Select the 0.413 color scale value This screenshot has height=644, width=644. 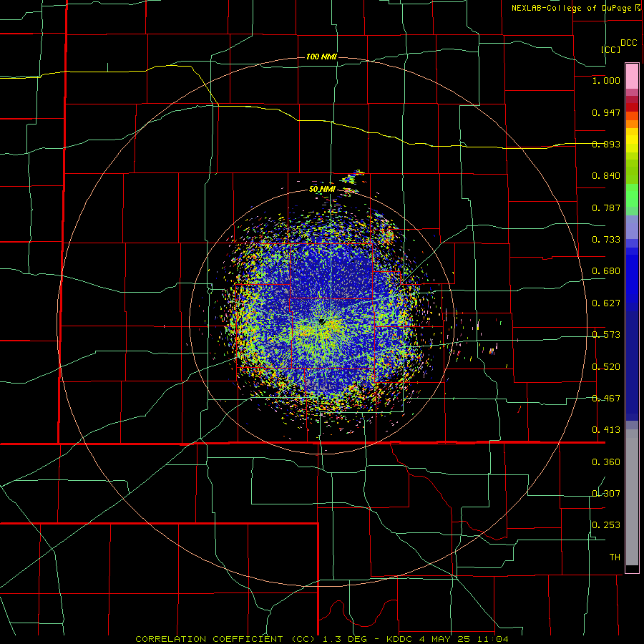point(606,430)
